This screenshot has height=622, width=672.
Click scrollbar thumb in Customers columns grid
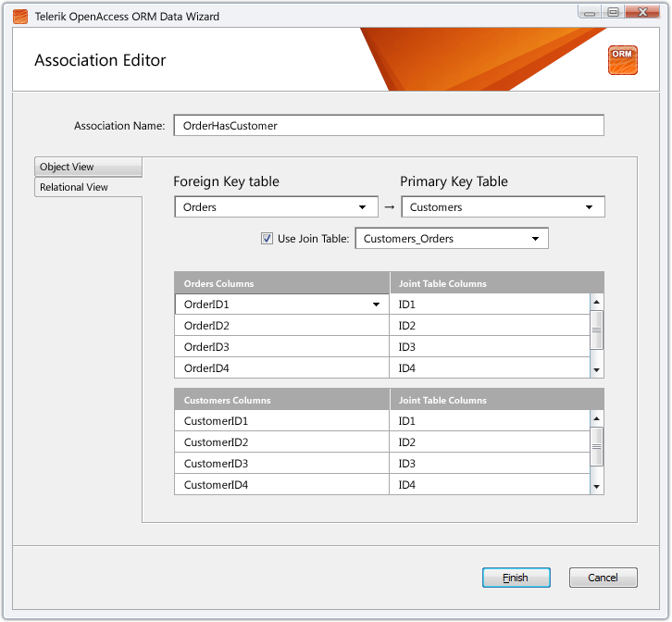(x=596, y=446)
